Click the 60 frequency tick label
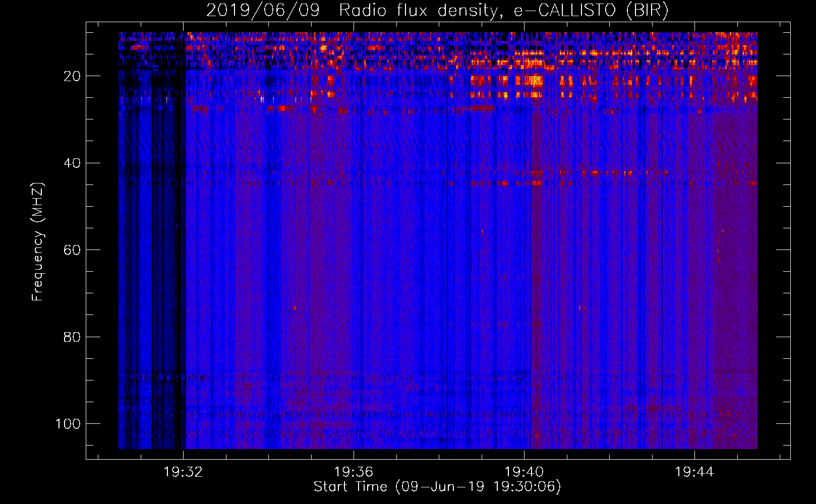Screen dimensions: 816x504 (72, 250)
